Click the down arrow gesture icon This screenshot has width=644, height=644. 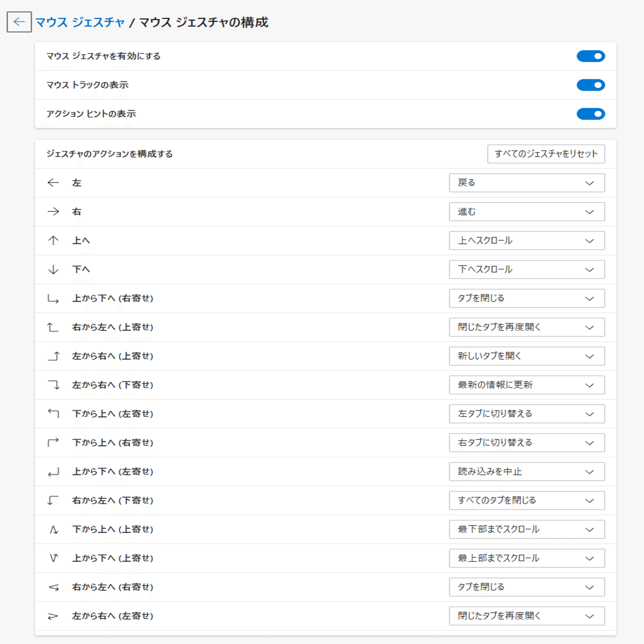click(53, 269)
